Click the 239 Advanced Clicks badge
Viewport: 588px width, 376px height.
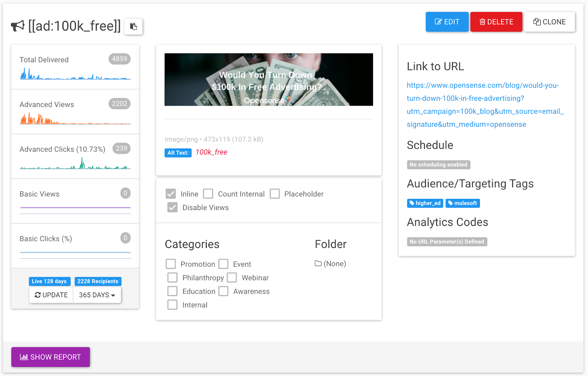(121, 148)
